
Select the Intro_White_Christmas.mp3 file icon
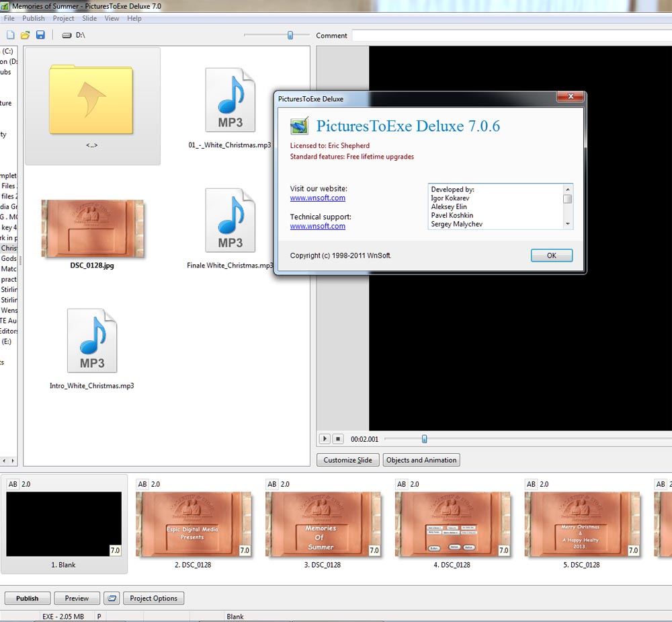pyautogui.click(x=92, y=341)
